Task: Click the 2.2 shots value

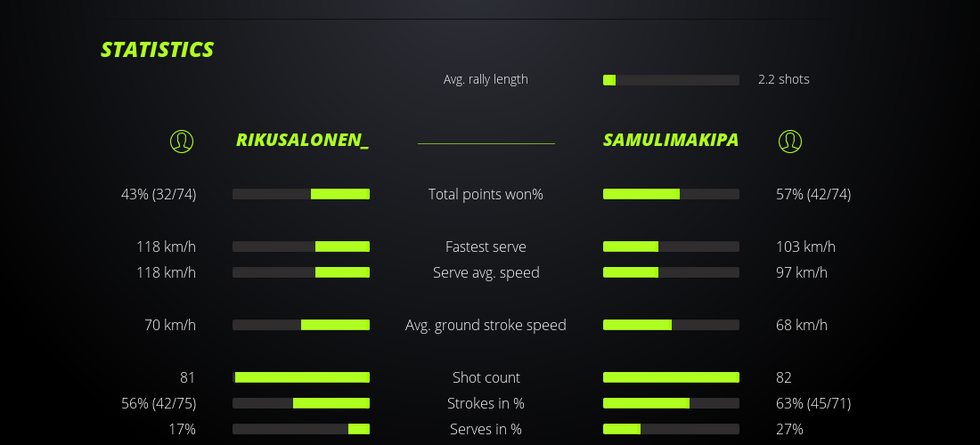Action: point(784,79)
